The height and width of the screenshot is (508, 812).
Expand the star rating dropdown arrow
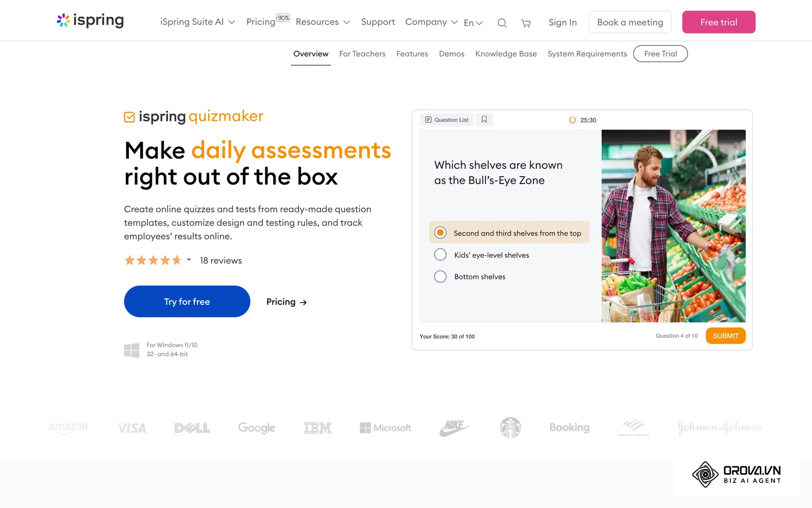click(189, 260)
